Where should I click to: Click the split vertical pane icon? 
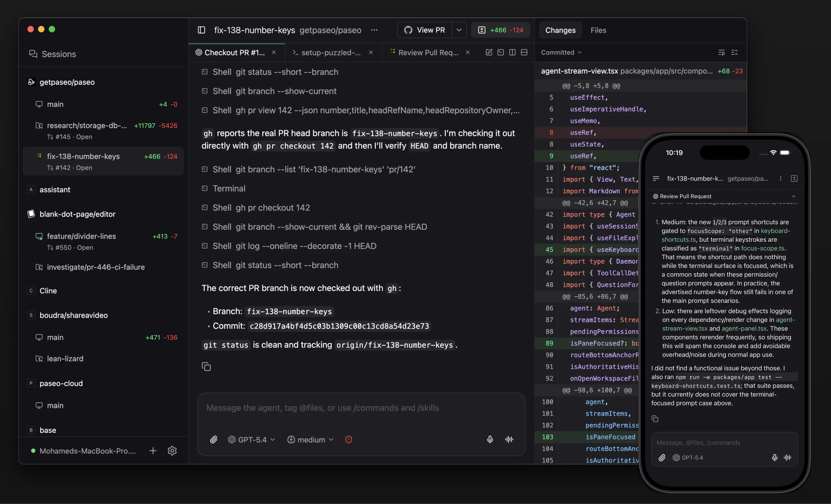[x=512, y=52]
